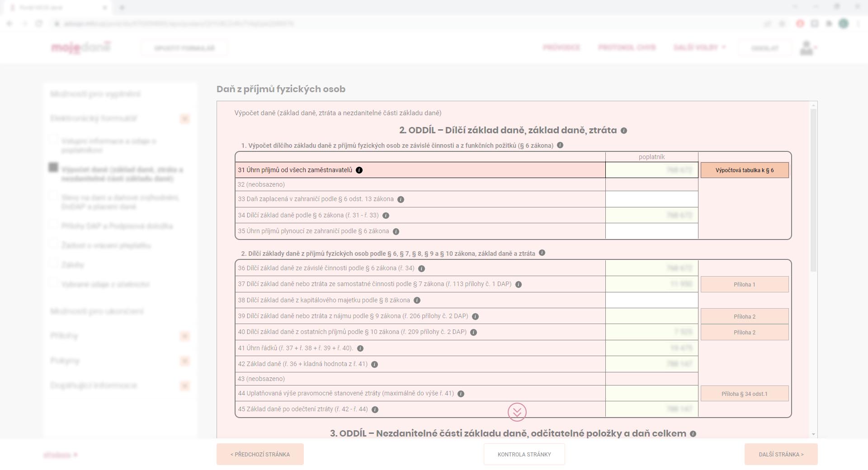Viewport: 868px width, 470px height.
Task: Show info for row 37 samostatné činnosti
Action: pos(519,285)
